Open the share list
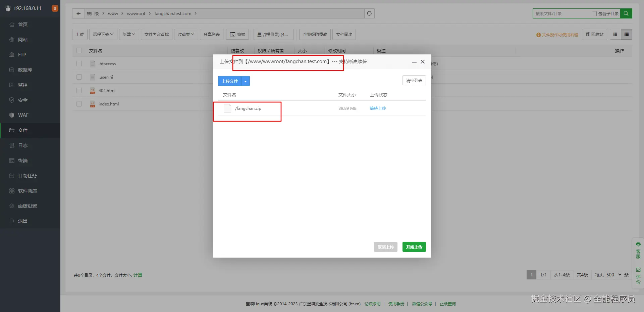This screenshot has width=644, height=312. tap(212, 34)
